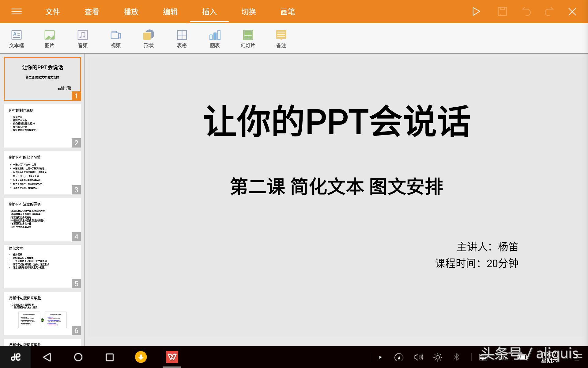Select slide 3 thumbnail 制作PPT的七个习惯
The width and height of the screenshot is (588, 368).
tap(42, 173)
